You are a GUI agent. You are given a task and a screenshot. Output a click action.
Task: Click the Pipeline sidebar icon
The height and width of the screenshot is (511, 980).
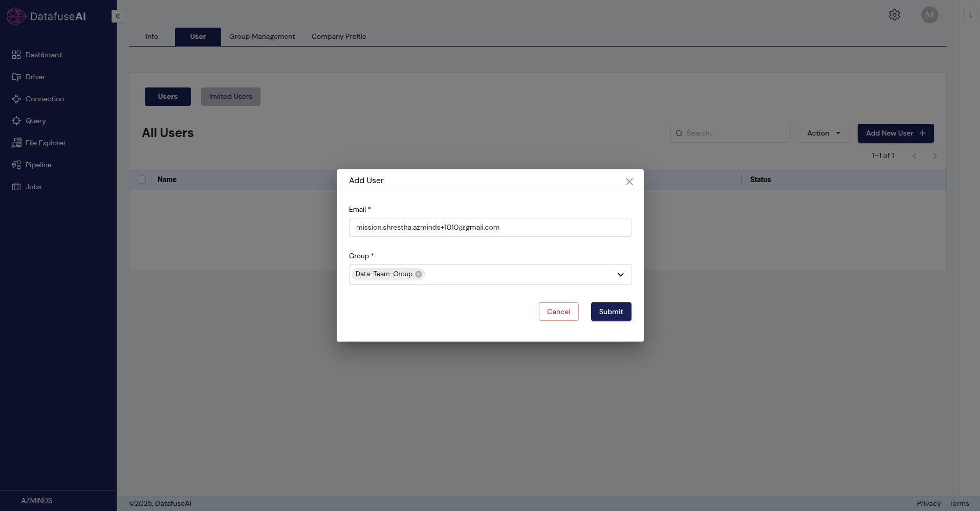point(16,165)
